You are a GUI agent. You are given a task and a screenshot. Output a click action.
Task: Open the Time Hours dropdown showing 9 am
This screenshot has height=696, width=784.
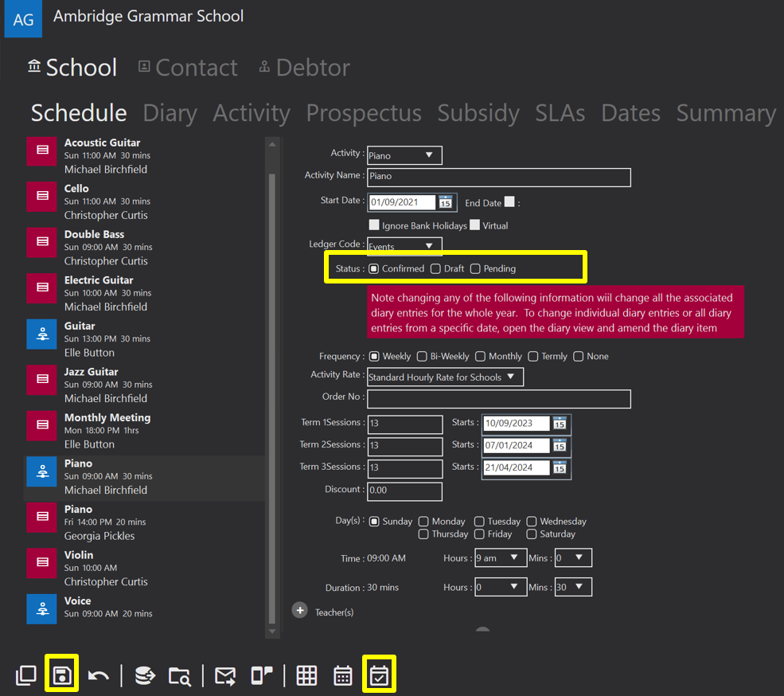(501, 557)
